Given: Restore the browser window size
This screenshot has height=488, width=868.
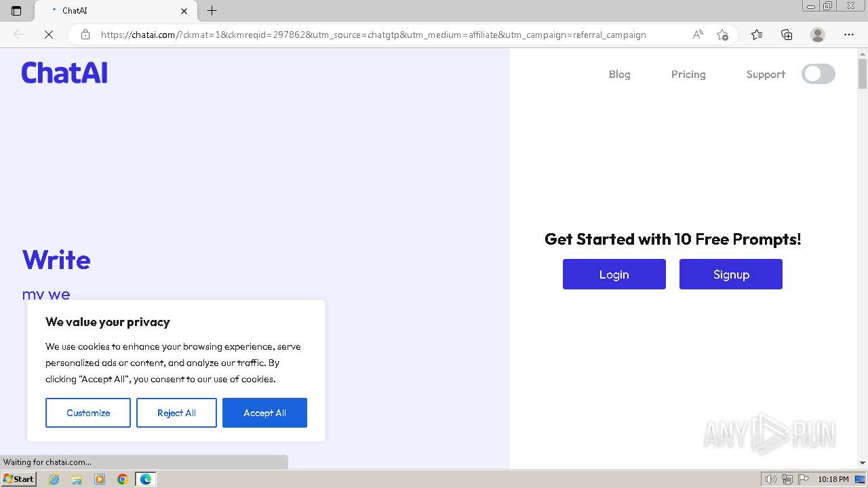Looking at the screenshot, I should point(828,6).
